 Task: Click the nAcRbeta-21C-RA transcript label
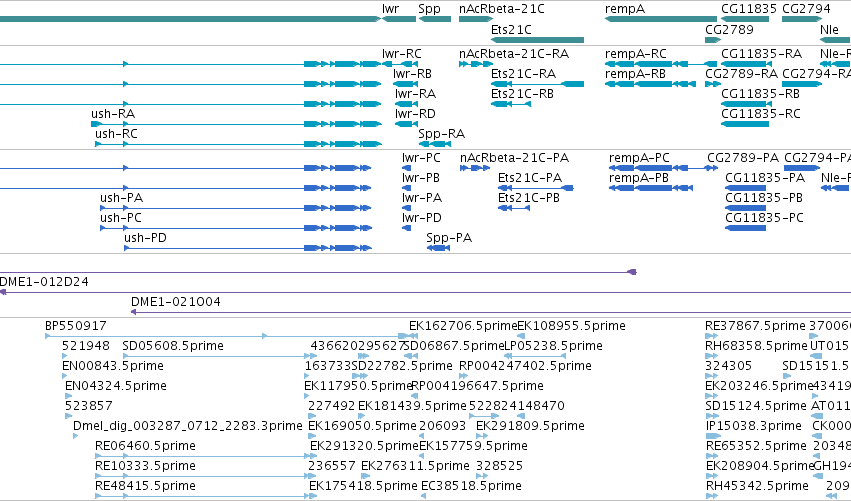tap(514, 54)
